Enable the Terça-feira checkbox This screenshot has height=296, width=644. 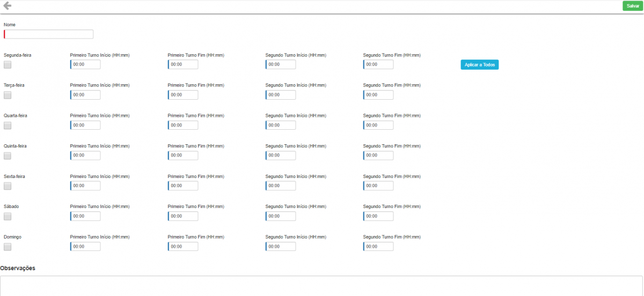[8, 95]
